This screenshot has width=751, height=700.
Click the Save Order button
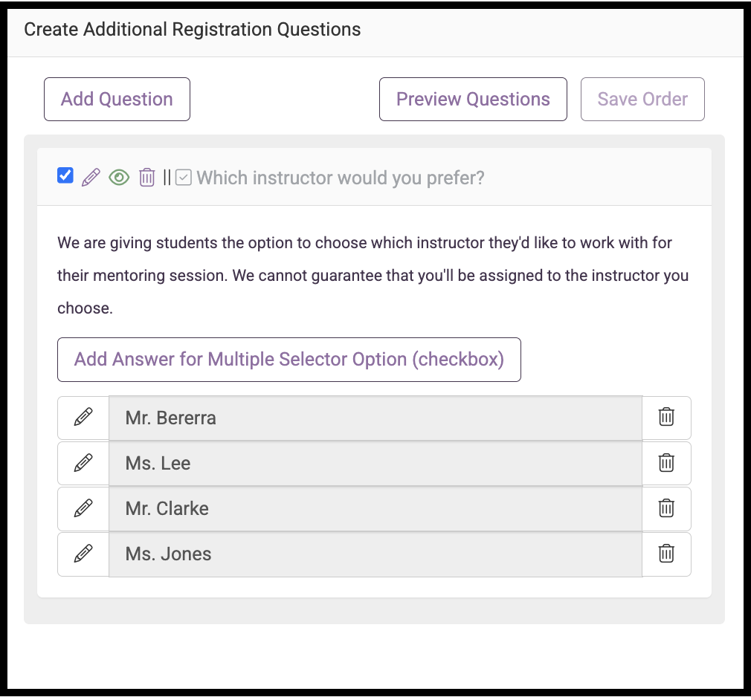[642, 99]
